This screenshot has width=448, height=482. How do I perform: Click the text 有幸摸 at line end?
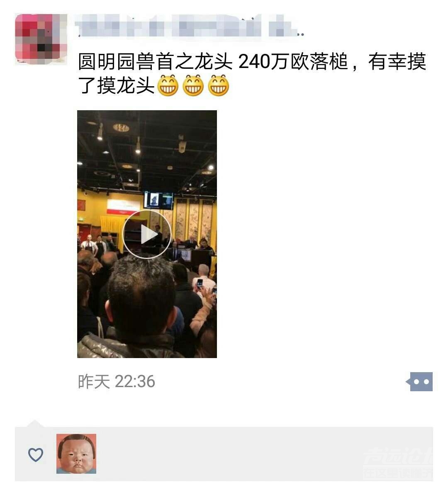[x=397, y=61]
